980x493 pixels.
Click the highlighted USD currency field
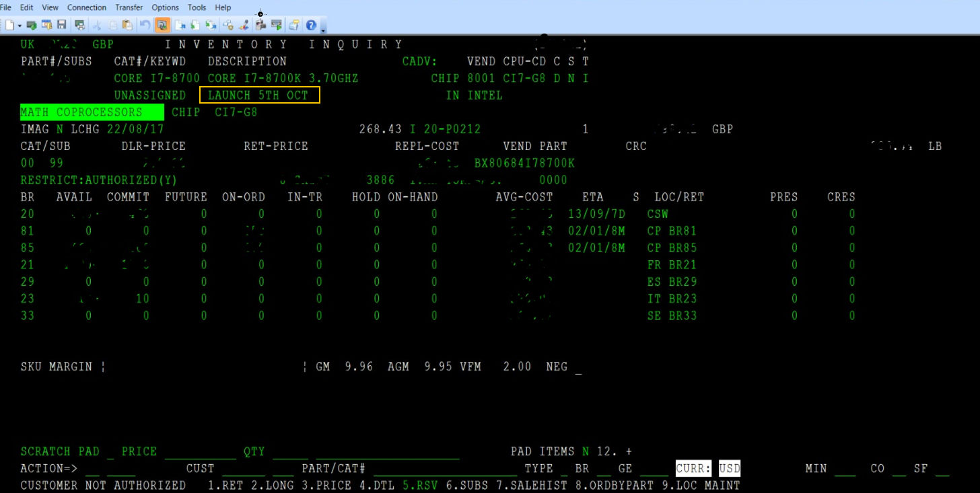729,468
